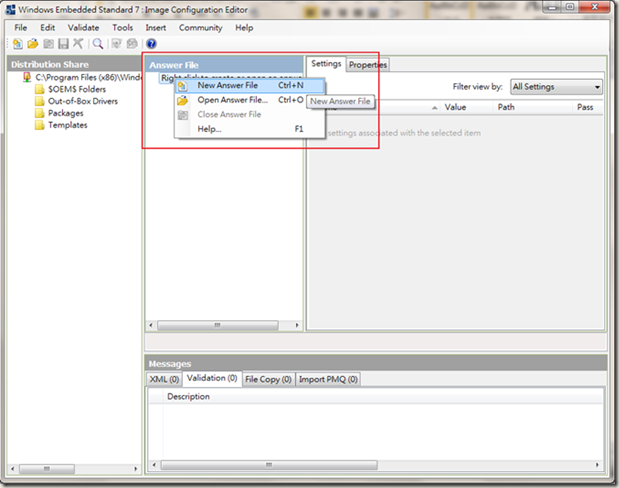Open the Insert menu
Image resolution: width=619 pixels, height=488 pixels.
coord(156,28)
